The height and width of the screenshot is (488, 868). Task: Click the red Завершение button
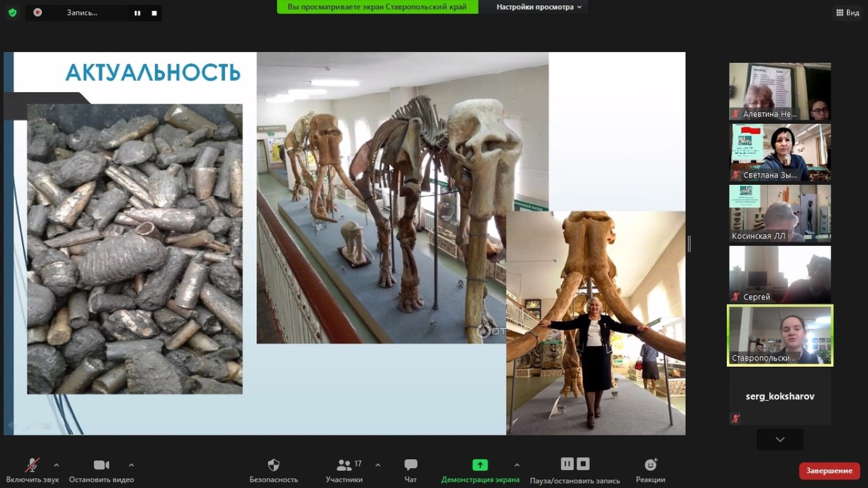point(829,471)
